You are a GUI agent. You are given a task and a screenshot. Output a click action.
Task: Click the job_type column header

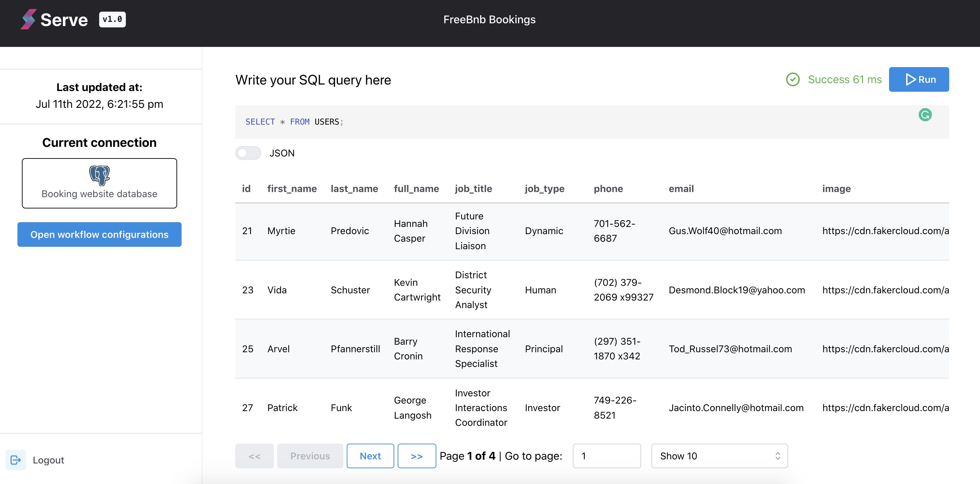[544, 189]
